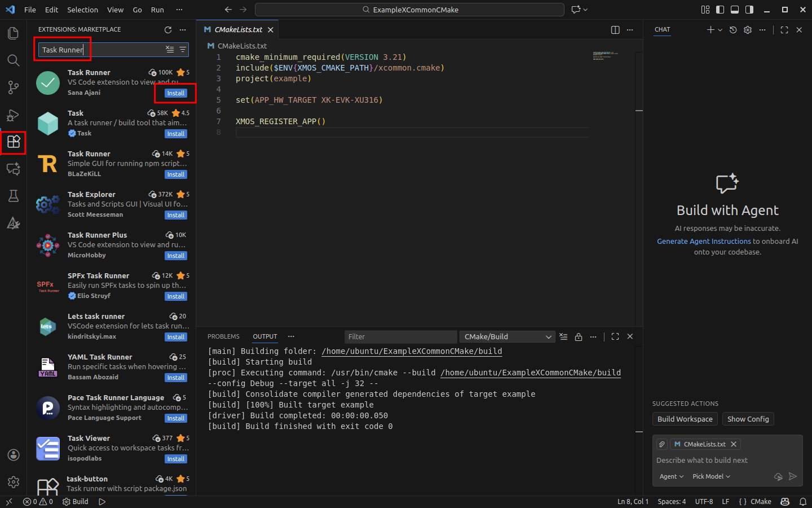This screenshot has height=508, width=812.
Task: Switch to the PROBLEMS tab
Action: tap(223, 336)
